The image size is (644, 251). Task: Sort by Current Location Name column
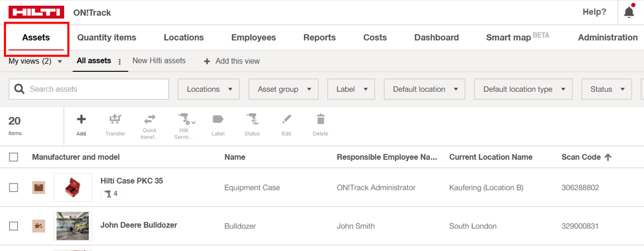tap(491, 157)
